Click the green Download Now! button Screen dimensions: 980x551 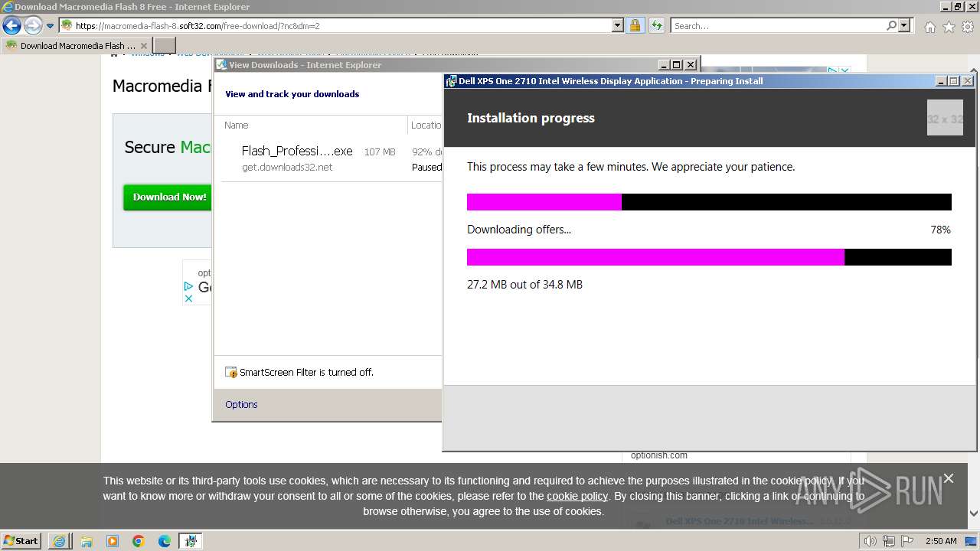coord(168,197)
